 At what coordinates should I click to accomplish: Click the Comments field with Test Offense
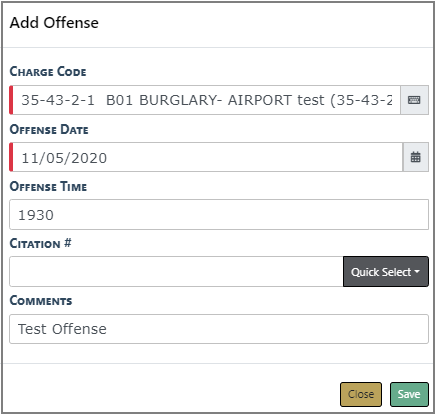[x=219, y=329]
